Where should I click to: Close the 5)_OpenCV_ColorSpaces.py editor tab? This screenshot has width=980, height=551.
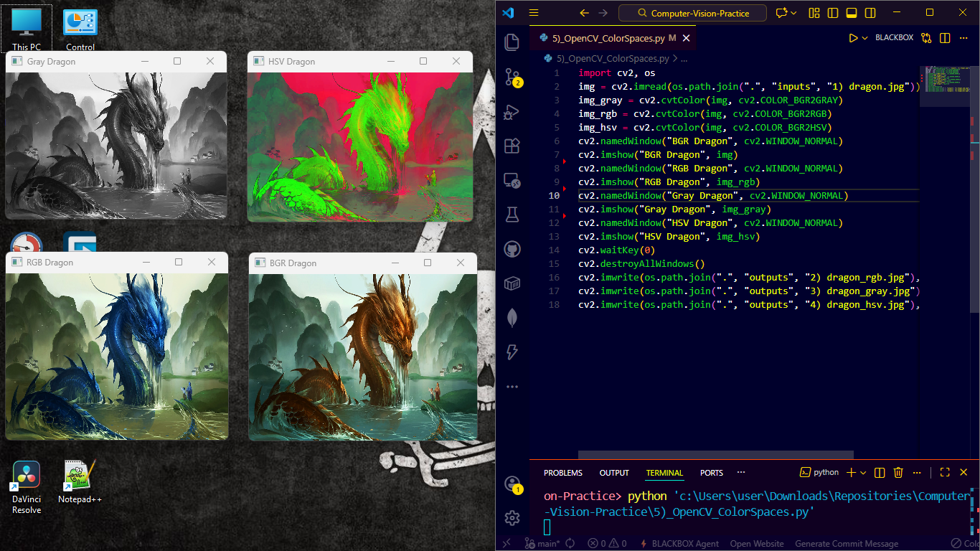point(685,38)
